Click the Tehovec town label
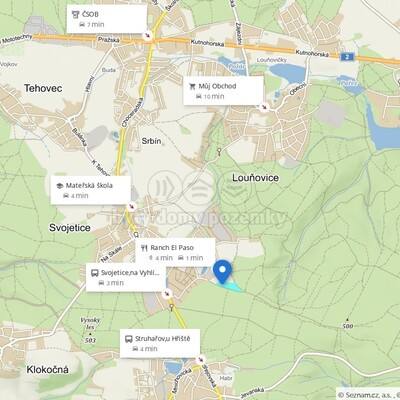The height and width of the screenshot is (400, 400). [x=43, y=88]
